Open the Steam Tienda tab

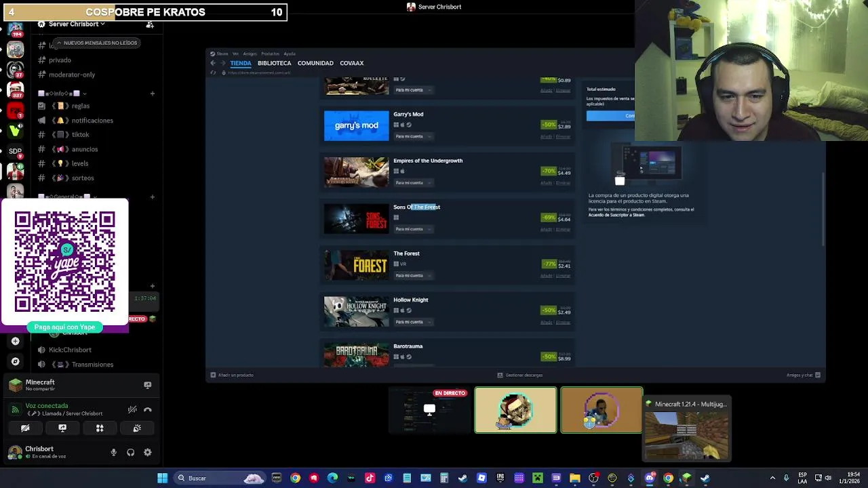click(241, 63)
